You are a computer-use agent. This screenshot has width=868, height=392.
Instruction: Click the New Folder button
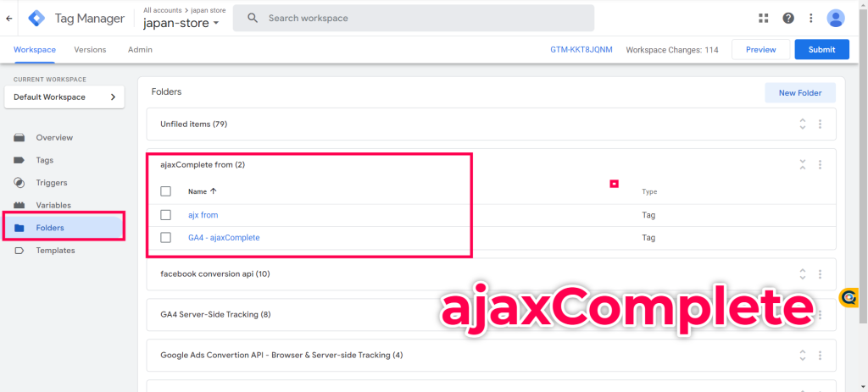800,93
